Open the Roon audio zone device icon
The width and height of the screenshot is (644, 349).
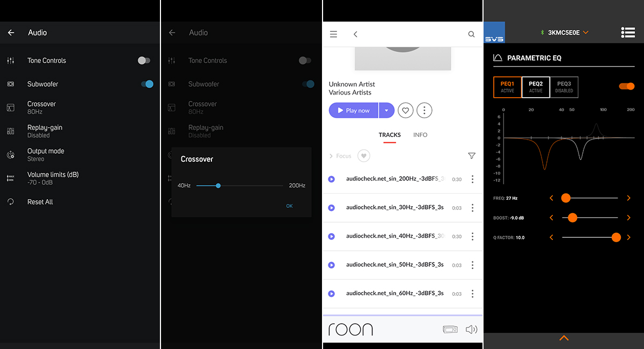[x=450, y=330]
